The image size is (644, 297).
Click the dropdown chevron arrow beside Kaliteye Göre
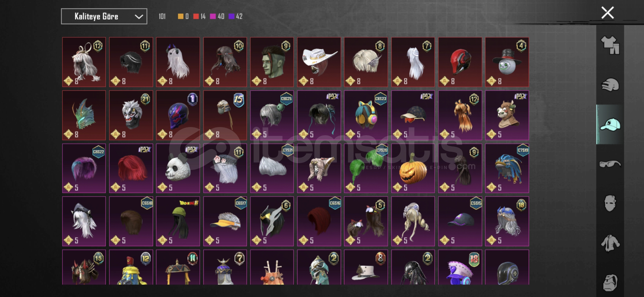point(139,17)
